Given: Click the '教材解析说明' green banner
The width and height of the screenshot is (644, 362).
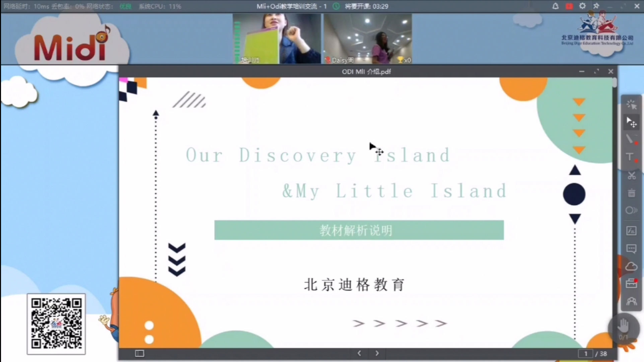Looking at the screenshot, I should click(x=359, y=230).
